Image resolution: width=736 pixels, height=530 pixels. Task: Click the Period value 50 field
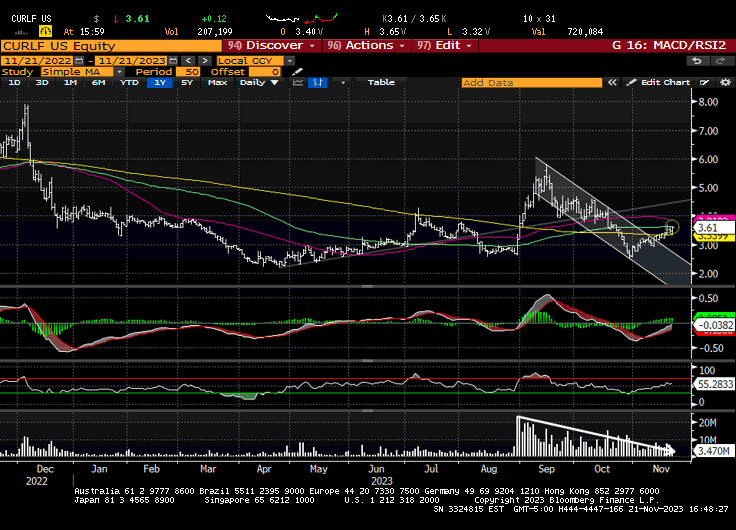click(x=188, y=72)
